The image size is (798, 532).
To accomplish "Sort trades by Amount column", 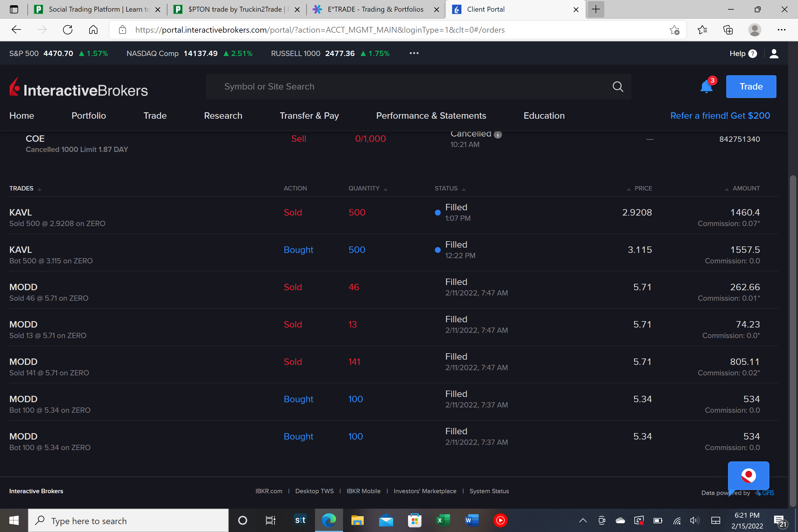I will pos(746,188).
